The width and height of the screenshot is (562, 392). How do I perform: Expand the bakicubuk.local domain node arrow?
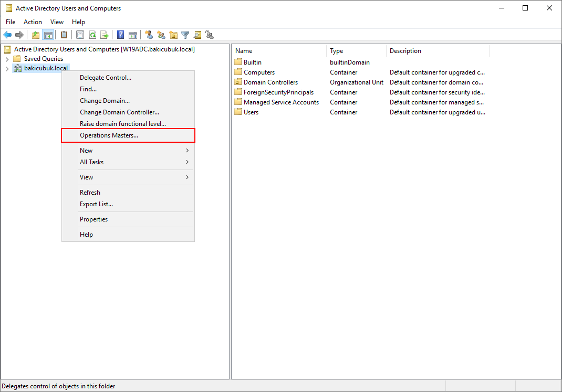[7, 68]
